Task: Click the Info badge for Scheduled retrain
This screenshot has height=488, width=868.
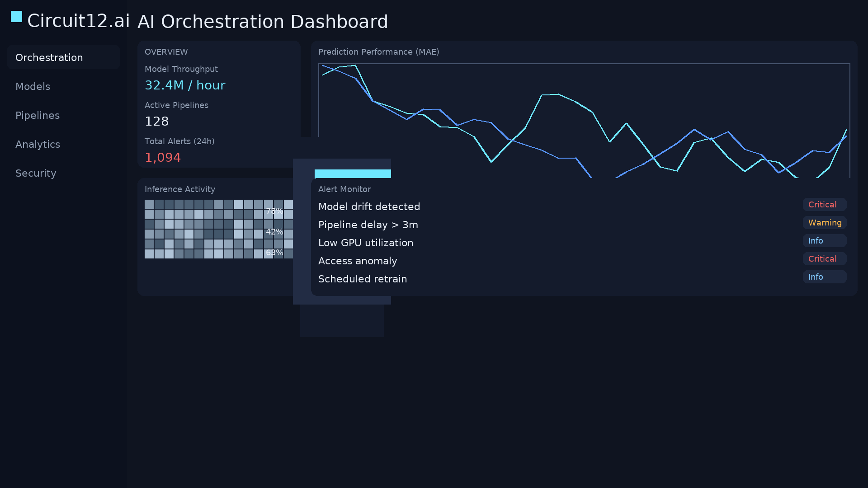Action: tap(824, 277)
